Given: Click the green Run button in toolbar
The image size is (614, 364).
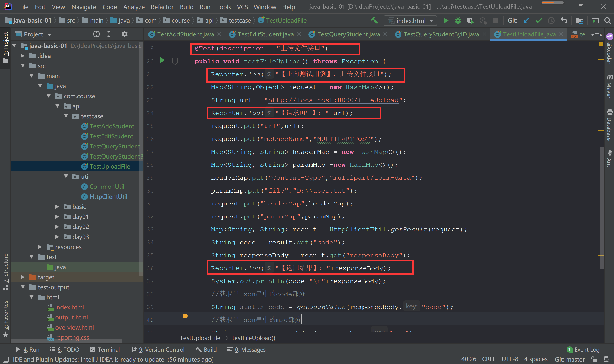Looking at the screenshot, I should (x=446, y=21).
